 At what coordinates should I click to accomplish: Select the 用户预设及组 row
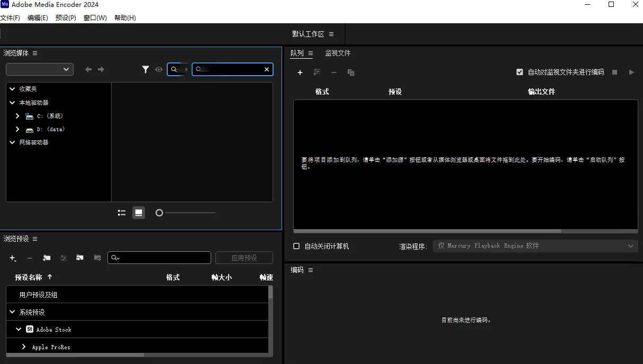(x=137, y=295)
